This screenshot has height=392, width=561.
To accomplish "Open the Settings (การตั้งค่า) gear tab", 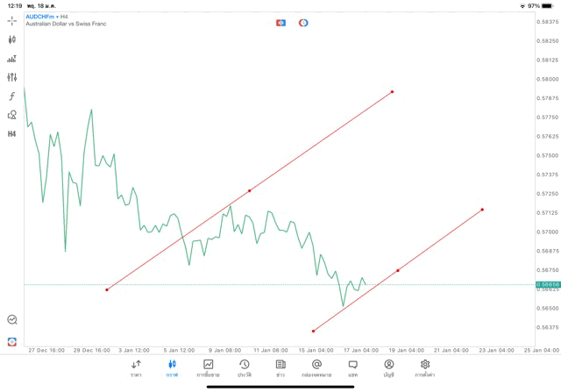I will (425, 368).
